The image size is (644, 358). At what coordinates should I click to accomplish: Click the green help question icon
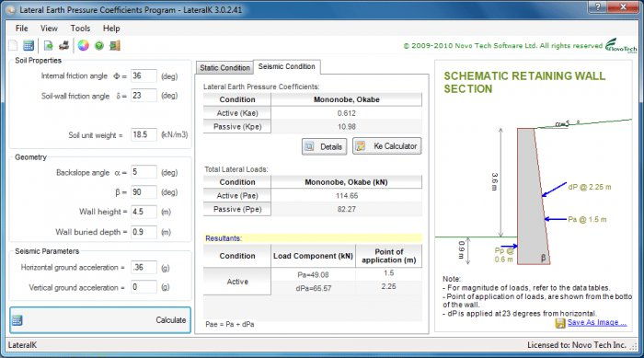[x=99, y=46]
